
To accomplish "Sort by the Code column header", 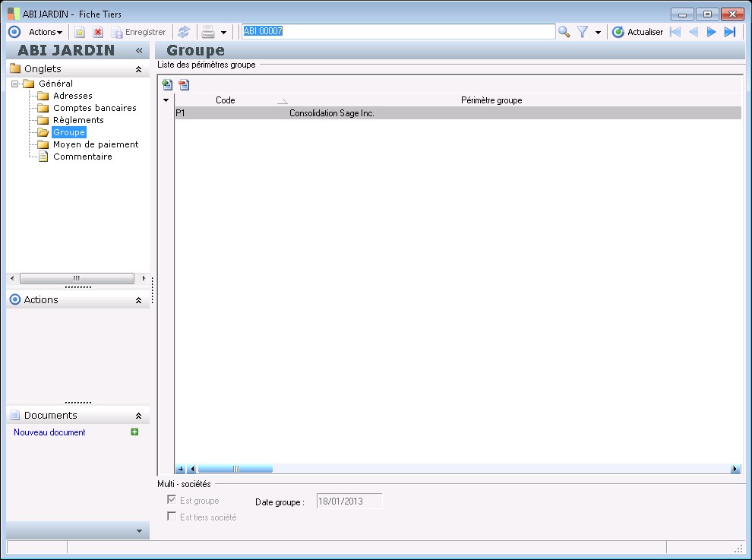I will click(225, 100).
